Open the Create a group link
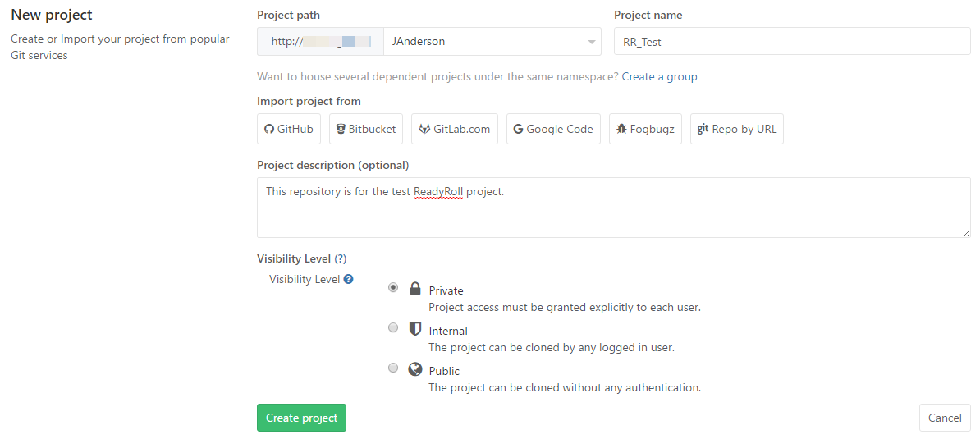This screenshot has width=980, height=439. 659,76
